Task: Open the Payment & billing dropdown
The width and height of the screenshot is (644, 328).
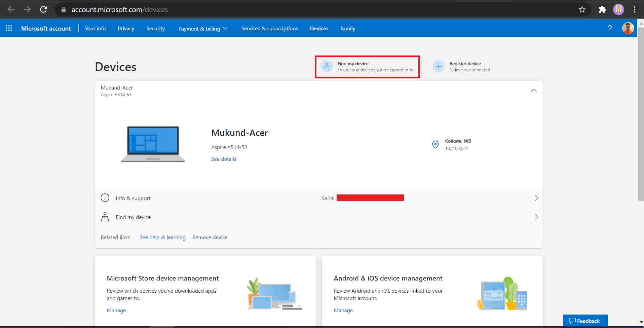Action: pyautogui.click(x=203, y=29)
